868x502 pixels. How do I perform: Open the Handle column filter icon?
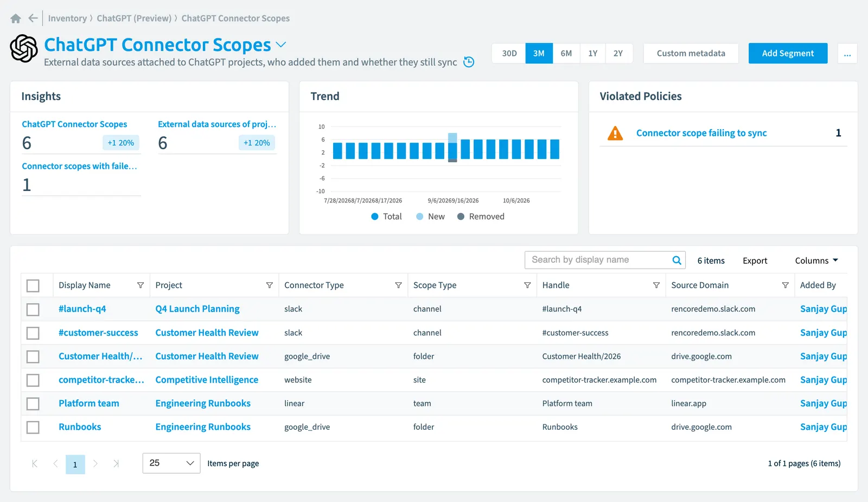pos(656,285)
